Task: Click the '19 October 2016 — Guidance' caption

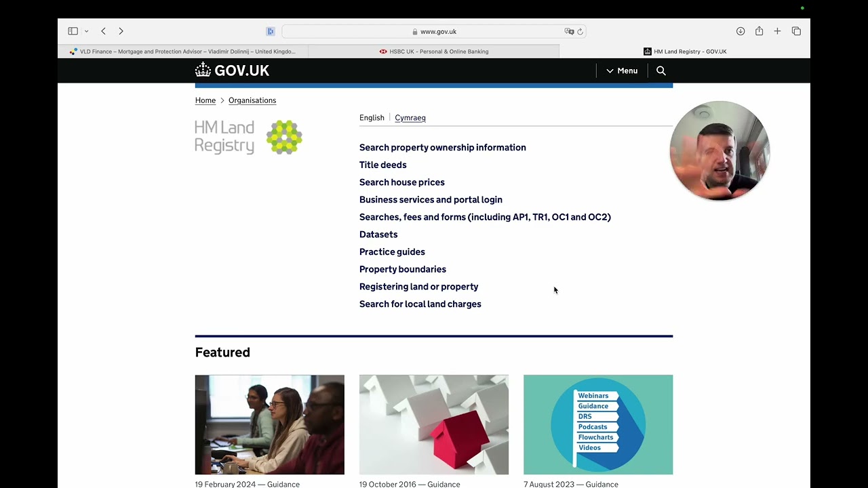Action: [410, 484]
